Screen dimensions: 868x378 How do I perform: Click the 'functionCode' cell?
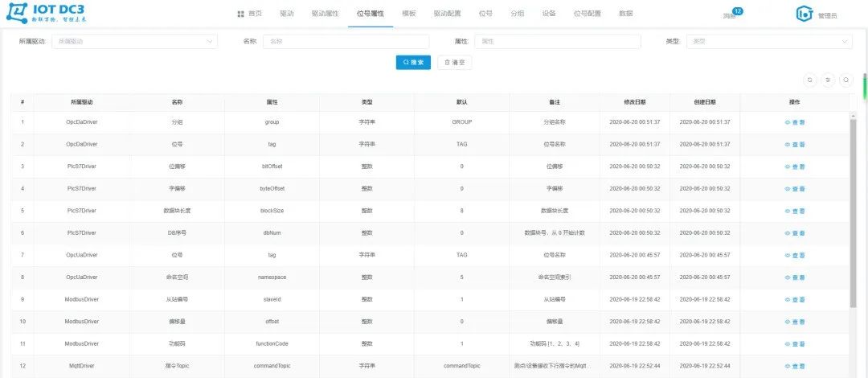coord(272,343)
